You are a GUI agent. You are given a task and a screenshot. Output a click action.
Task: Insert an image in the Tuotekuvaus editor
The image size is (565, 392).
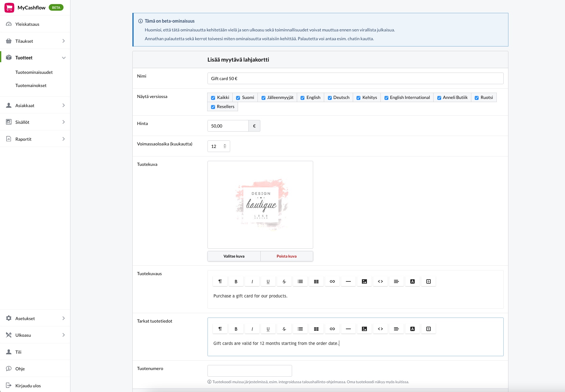364,281
